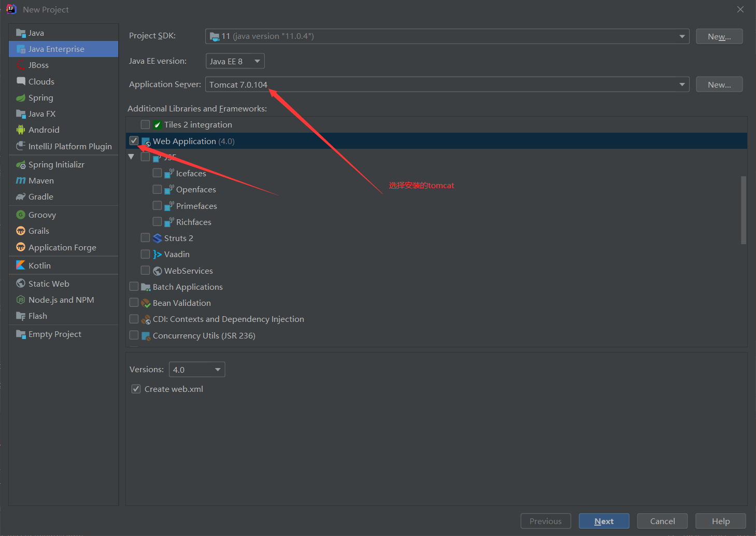Open the Project SDK dropdown
This screenshot has width=756, height=536.
pyautogui.click(x=447, y=36)
